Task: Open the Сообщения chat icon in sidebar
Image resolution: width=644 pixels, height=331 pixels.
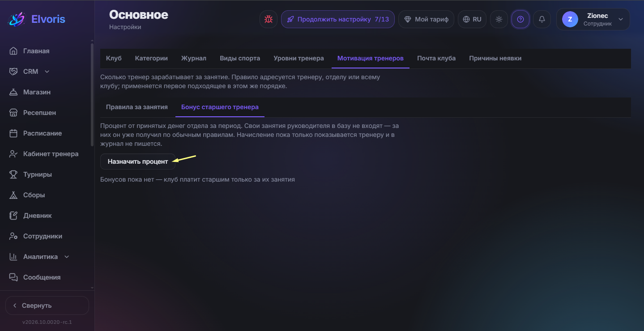Action: [13, 277]
